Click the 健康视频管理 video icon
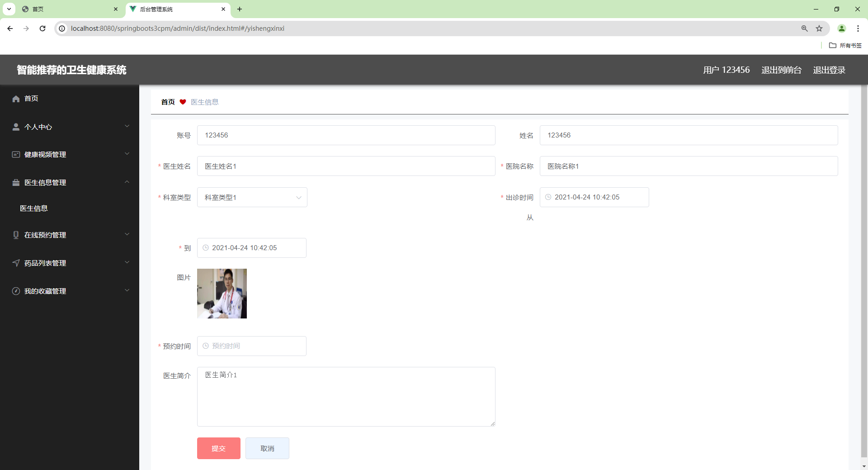This screenshot has width=868, height=470. (15, 154)
